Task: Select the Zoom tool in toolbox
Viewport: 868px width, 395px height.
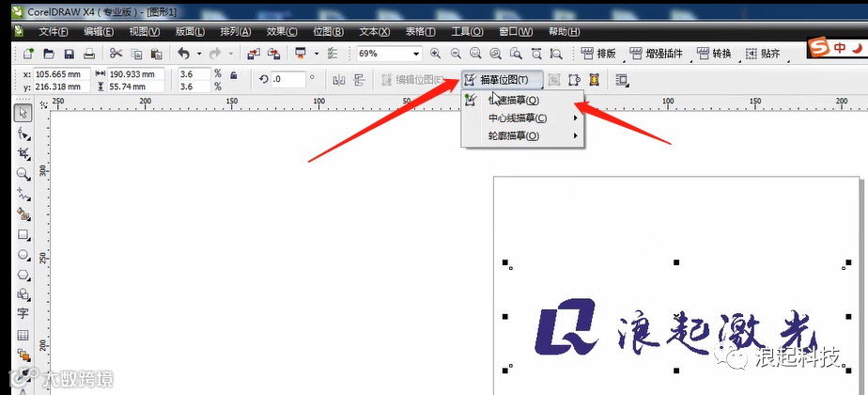Action: [23, 174]
